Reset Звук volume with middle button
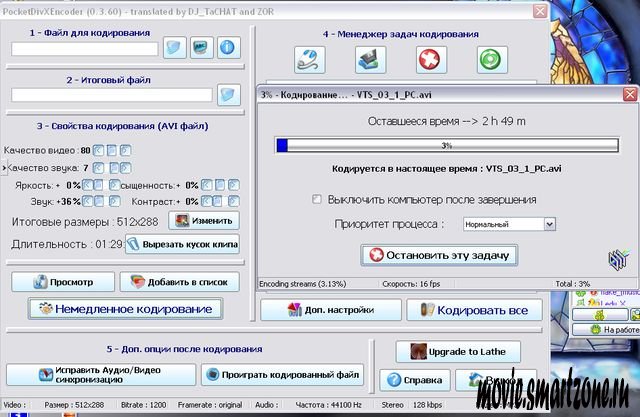Screen dimensions: 640x417 tap(98, 201)
